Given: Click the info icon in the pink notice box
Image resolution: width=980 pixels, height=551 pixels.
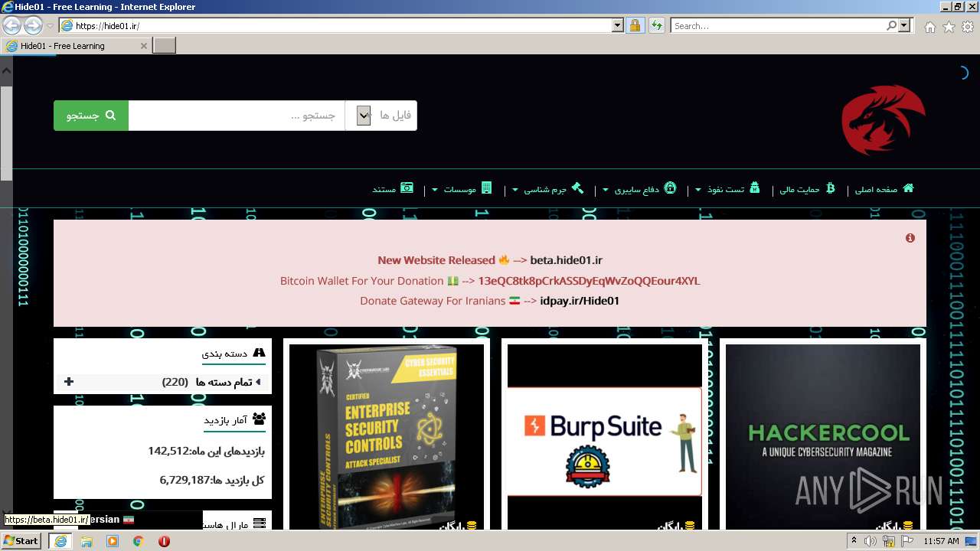Looking at the screenshot, I should tap(910, 238).
